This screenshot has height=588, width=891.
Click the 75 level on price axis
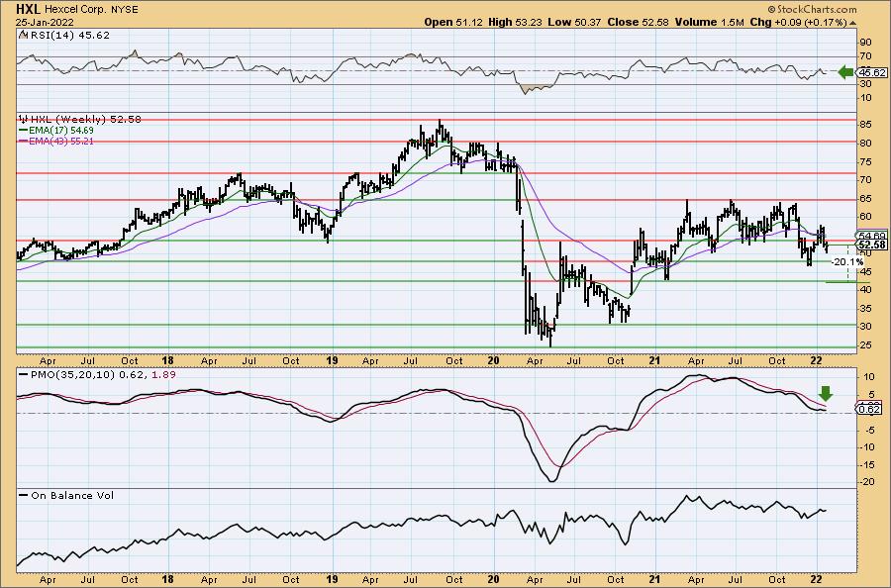866,161
